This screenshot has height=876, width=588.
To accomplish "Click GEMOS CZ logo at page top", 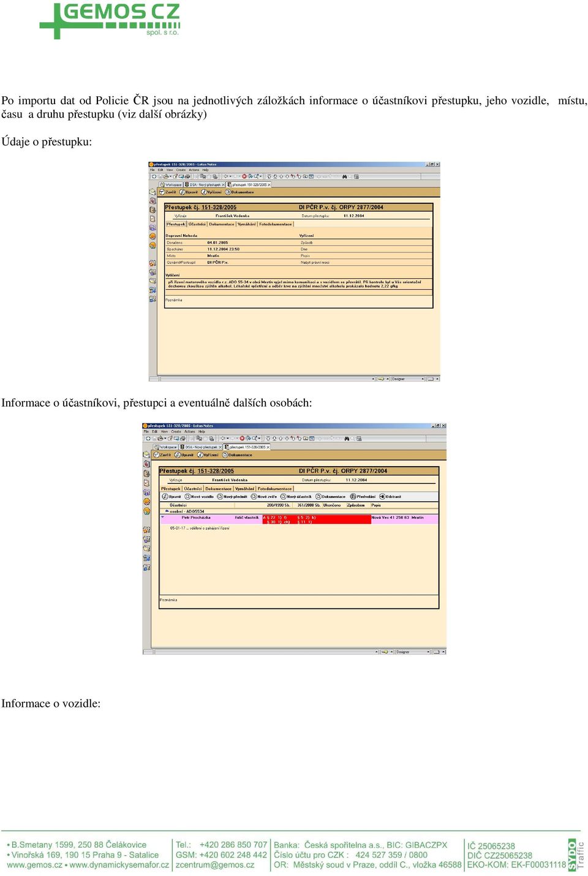I will 110,20.
